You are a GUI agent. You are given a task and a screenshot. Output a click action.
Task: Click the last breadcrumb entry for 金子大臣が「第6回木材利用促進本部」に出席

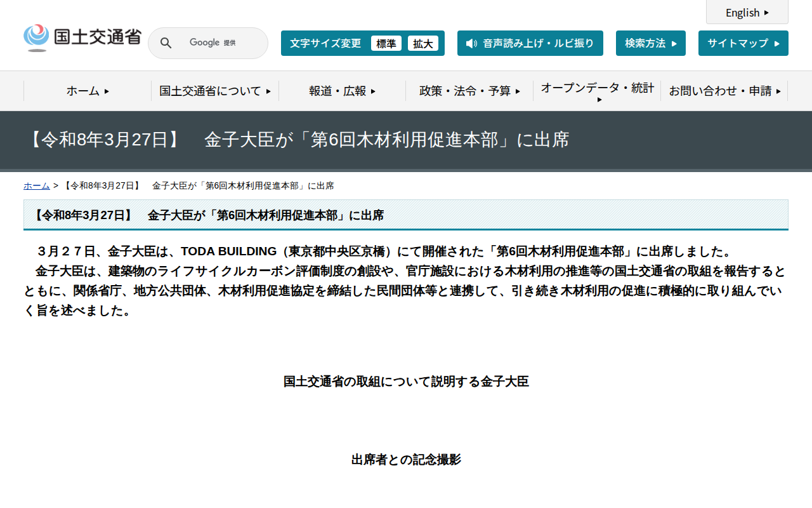(199, 185)
